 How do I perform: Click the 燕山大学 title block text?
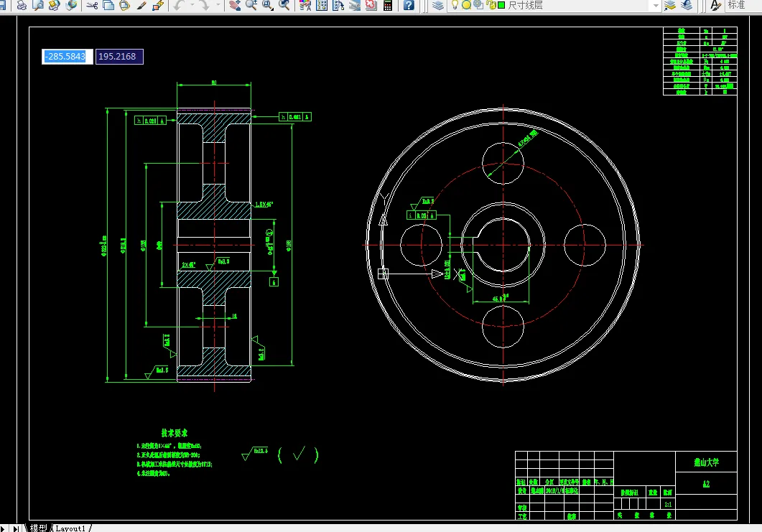[706, 462]
